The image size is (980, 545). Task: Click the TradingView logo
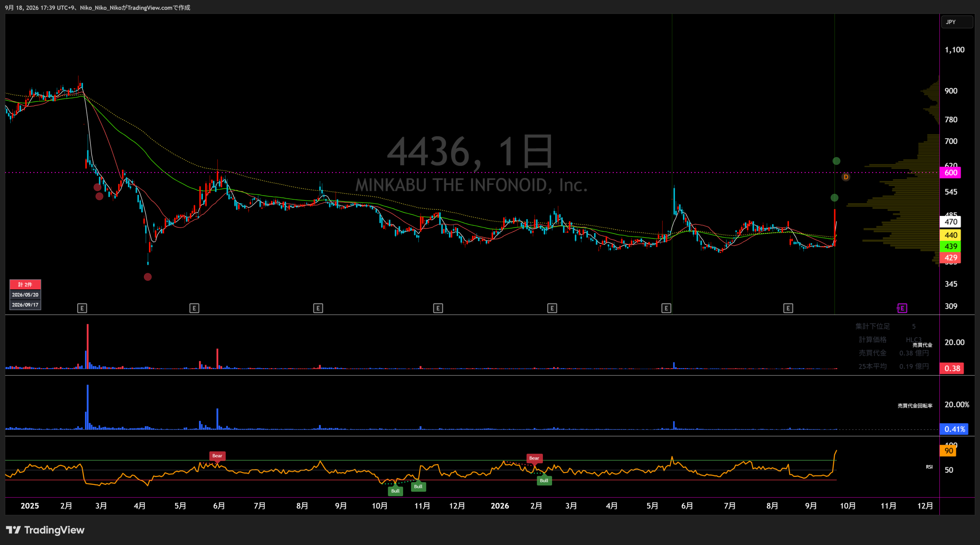(x=45, y=530)
